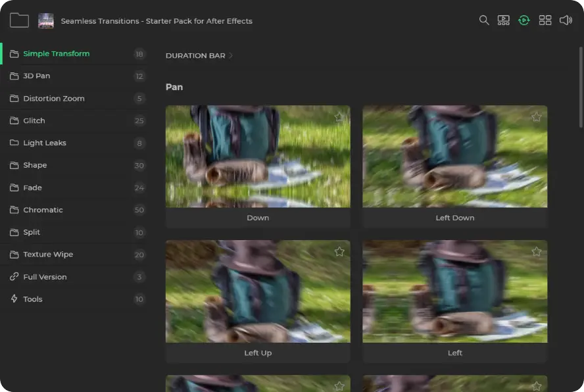Image resolution: width=584 pixels, height=392 pixels.
Task: Open the folder library icon
Action: point(19,20)
